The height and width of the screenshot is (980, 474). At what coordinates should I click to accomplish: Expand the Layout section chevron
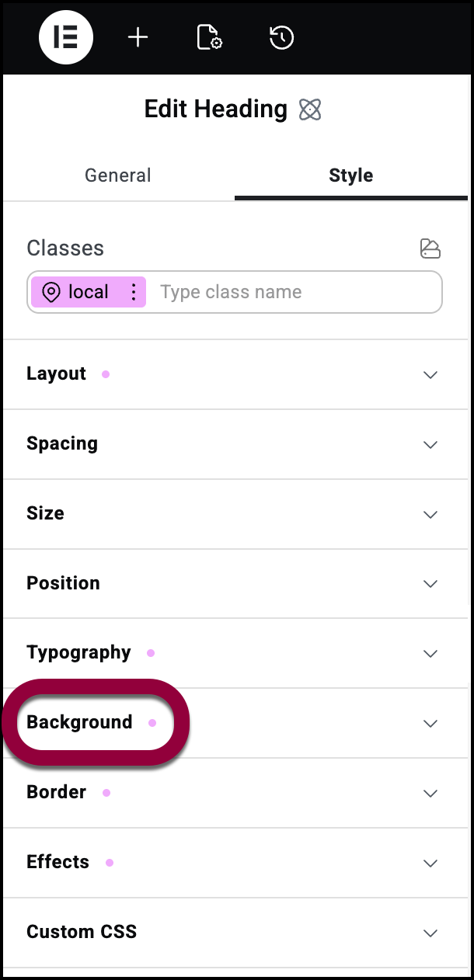pos(430,374)
